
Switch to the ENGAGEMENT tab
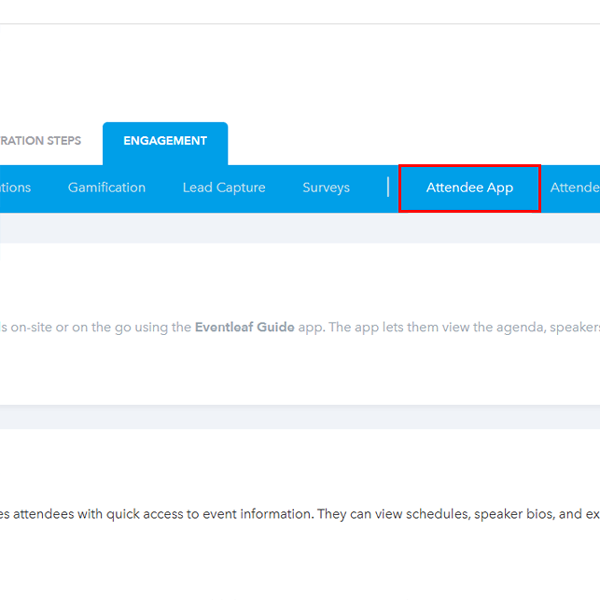point(165,141)
